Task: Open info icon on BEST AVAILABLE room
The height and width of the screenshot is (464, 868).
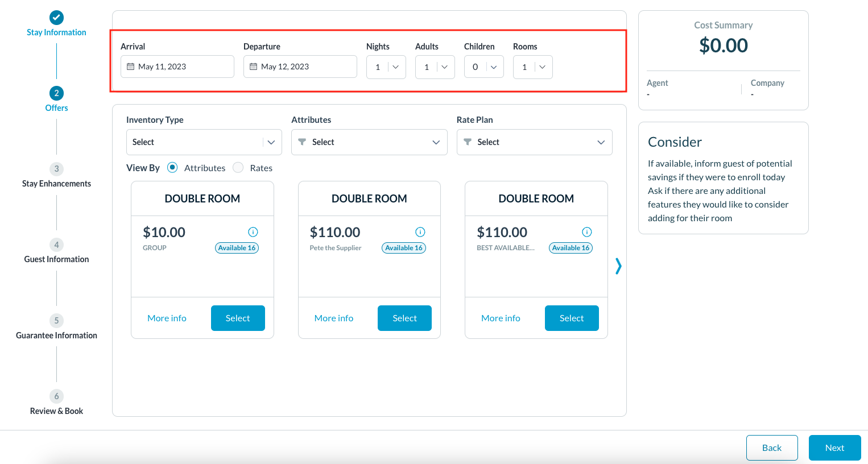Action: pos(587,232)
